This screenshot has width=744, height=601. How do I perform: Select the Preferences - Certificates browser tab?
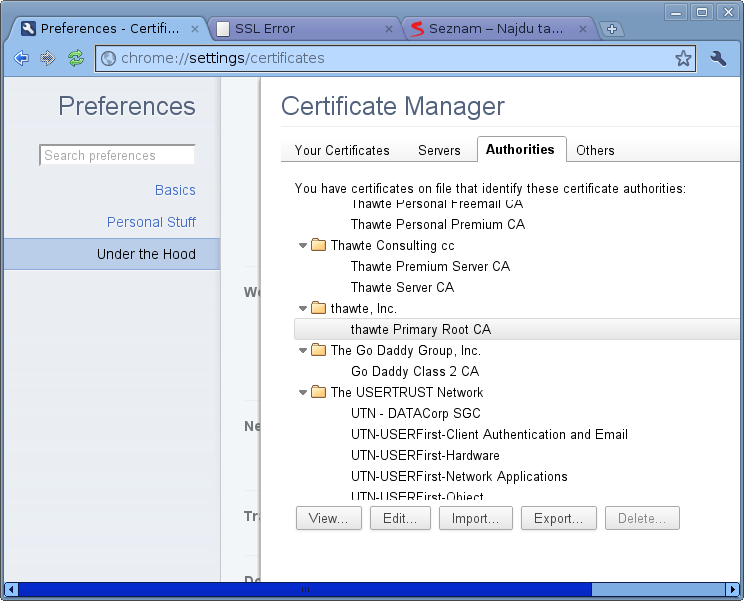(x=107, y=29)
